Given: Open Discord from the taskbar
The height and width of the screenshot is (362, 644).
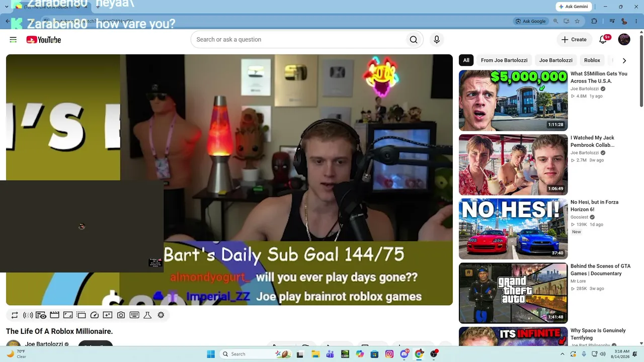Looking at the screenshot, I should (x=404, y=354).
